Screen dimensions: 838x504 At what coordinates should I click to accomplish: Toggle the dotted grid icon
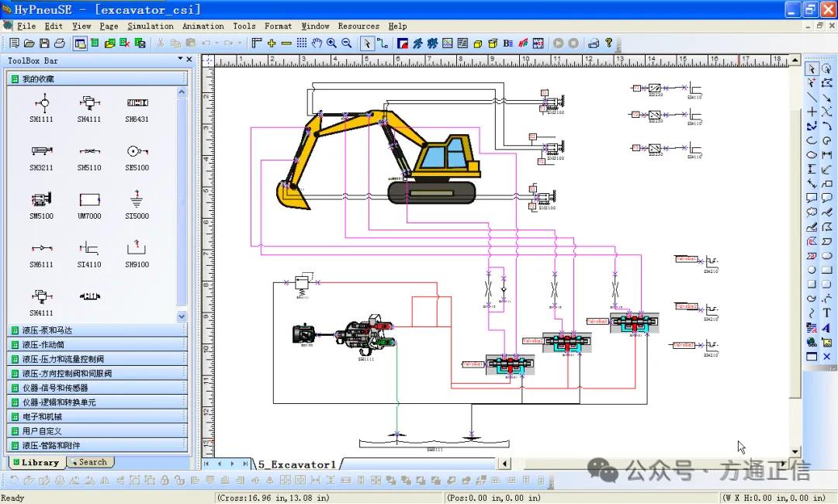301,43
